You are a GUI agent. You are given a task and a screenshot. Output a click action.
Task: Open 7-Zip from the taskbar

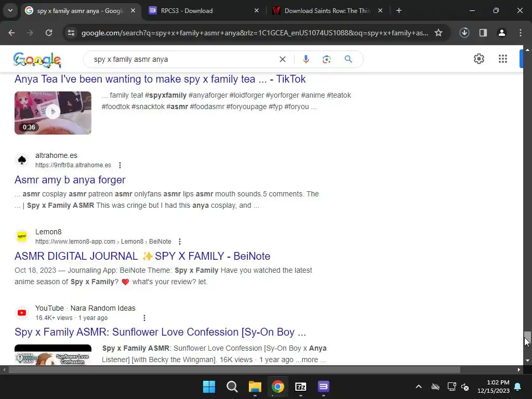pyautogui.click(x=301, y=387)
